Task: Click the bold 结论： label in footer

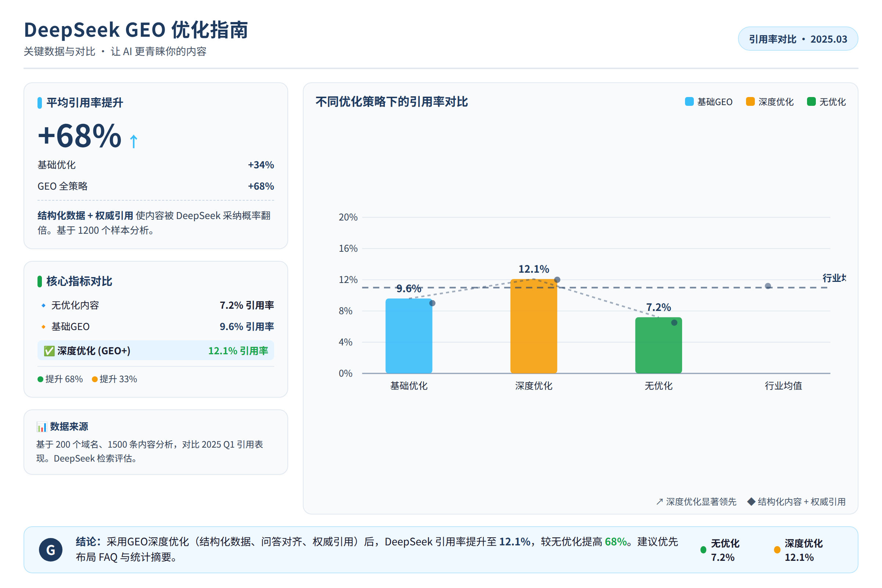Action: (x=89, y=541)
